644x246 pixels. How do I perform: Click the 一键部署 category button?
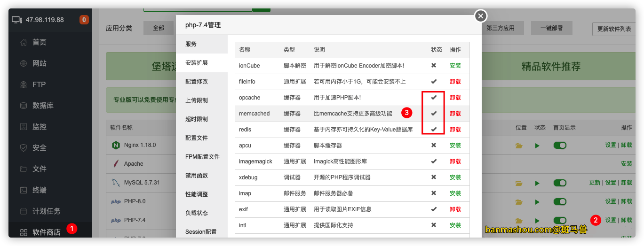click(x=552, y=28)
